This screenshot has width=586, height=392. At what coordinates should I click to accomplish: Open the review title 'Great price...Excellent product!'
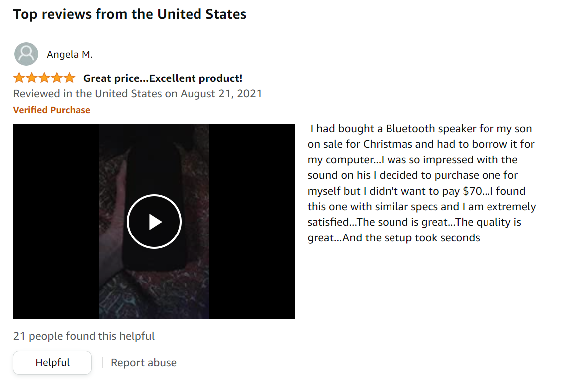pos(162,78)
